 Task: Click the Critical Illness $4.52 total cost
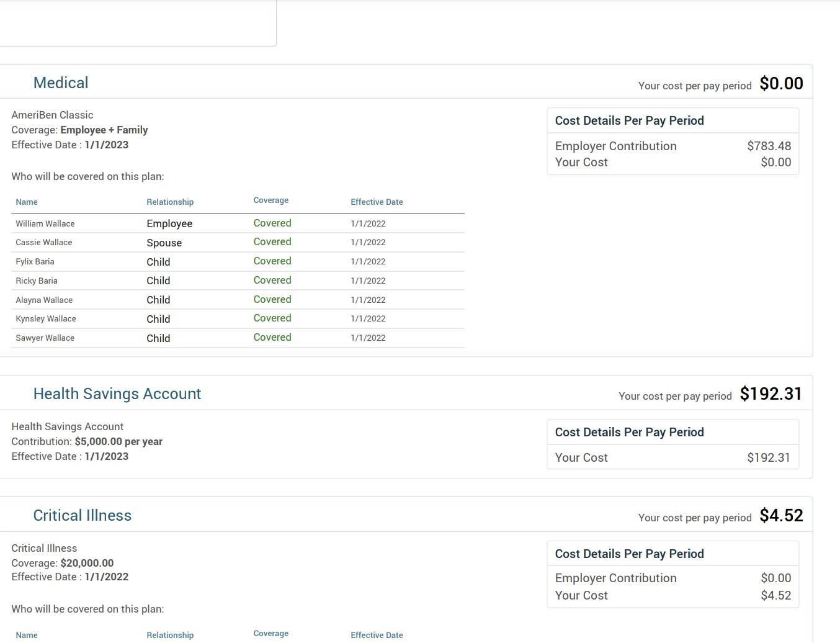pyautogui.click(x=781, y=515)
